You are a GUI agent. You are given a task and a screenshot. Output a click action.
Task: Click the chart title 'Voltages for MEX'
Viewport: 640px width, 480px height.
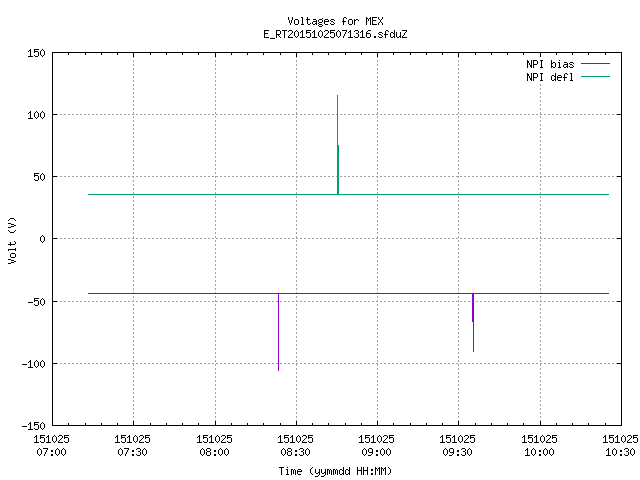point(335,21)
